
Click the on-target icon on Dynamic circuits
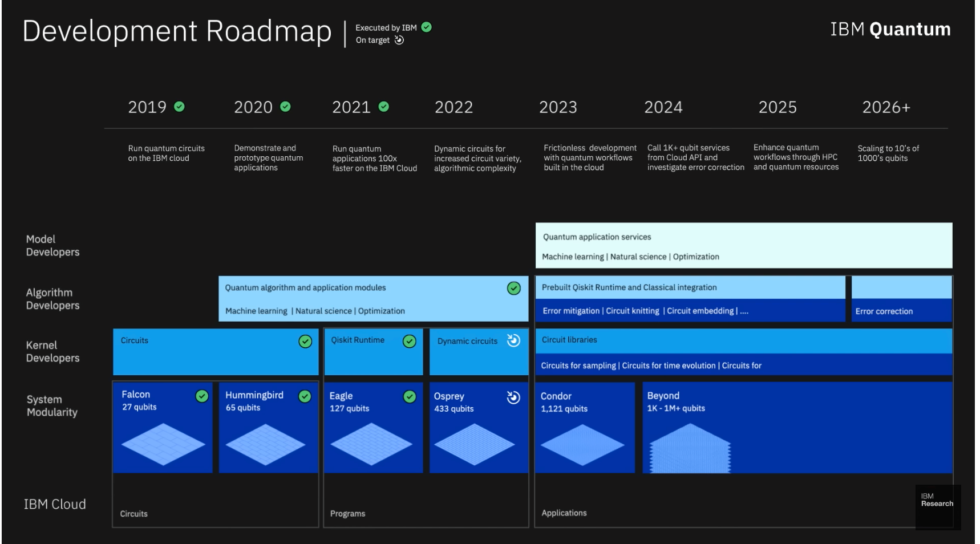(513, 340)
